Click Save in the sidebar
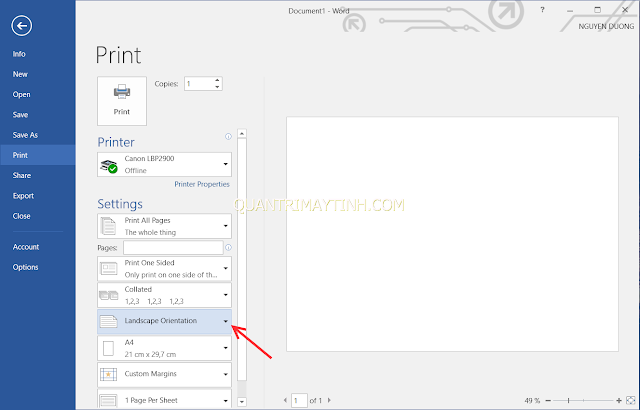Screen dimensions: 640x410 tap(20, 115)
